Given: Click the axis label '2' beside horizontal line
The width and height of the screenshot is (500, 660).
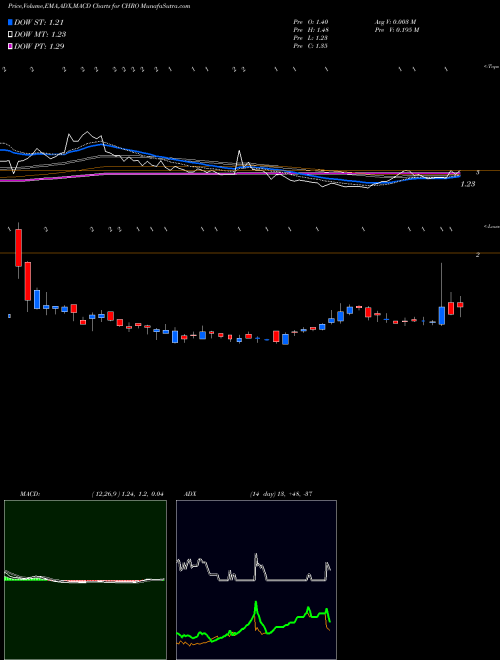Looking at the screenshot, I should [x=478, y=255].
